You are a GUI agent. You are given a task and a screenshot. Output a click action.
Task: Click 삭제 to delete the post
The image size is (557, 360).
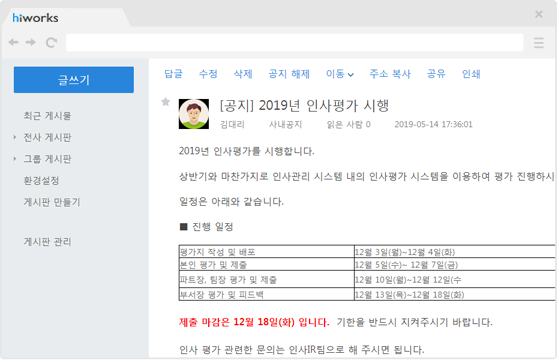(x=243, y=74)
